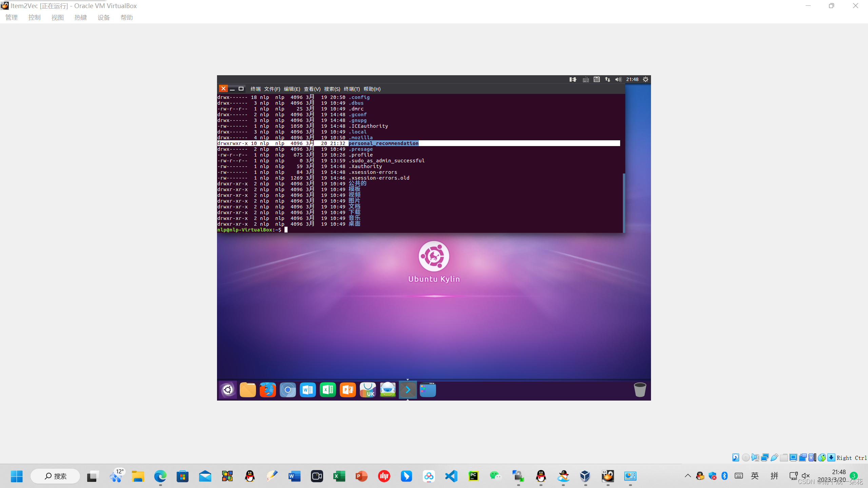Open the trash can on the dock
868x488 pixels.
click(x=640, y=390)
